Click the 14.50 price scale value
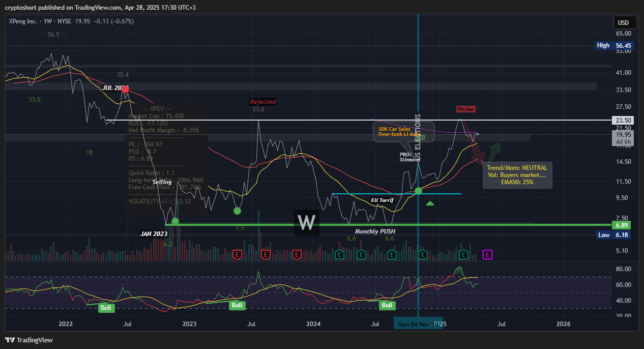Image resolution: width=644 pixels, height=349 pixels. tap(623, 162)
